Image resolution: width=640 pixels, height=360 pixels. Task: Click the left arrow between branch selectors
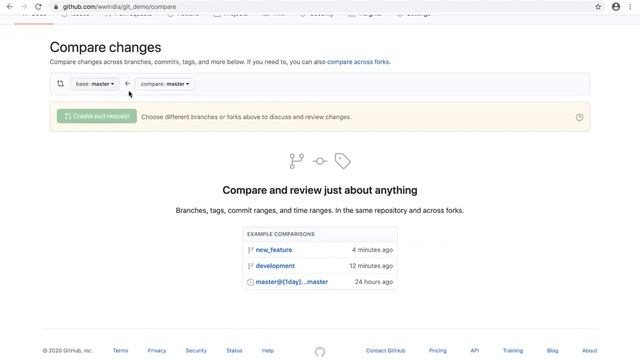tap(127, 83)
